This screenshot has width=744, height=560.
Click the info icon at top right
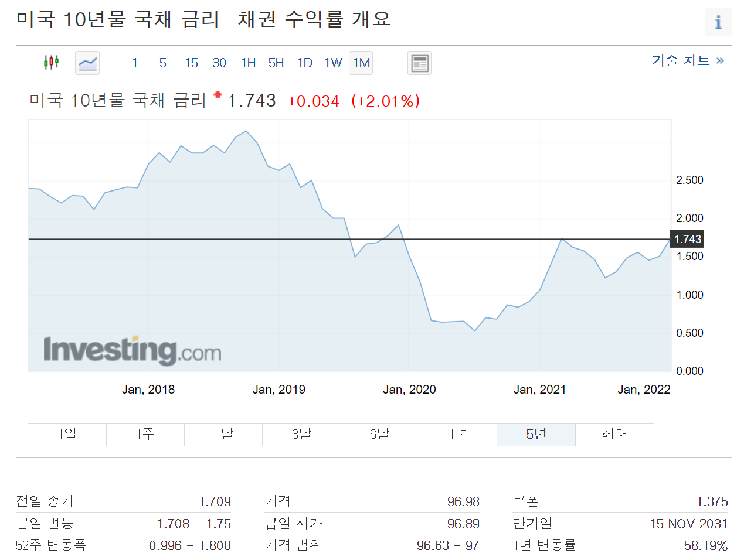coord(718,22)
